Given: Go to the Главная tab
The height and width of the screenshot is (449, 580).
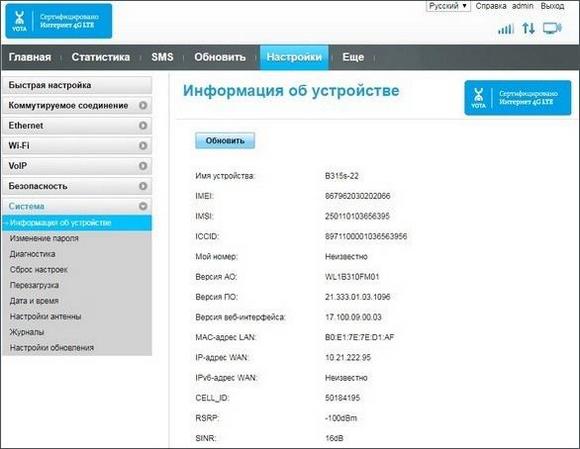Looking at the screenshot, I should pos(30,57).
